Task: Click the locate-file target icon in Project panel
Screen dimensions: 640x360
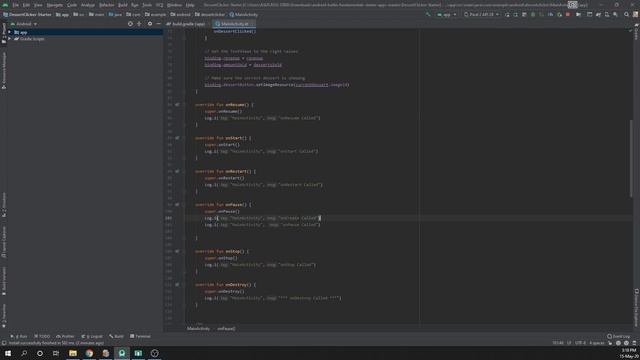Action: click(130, 24)
